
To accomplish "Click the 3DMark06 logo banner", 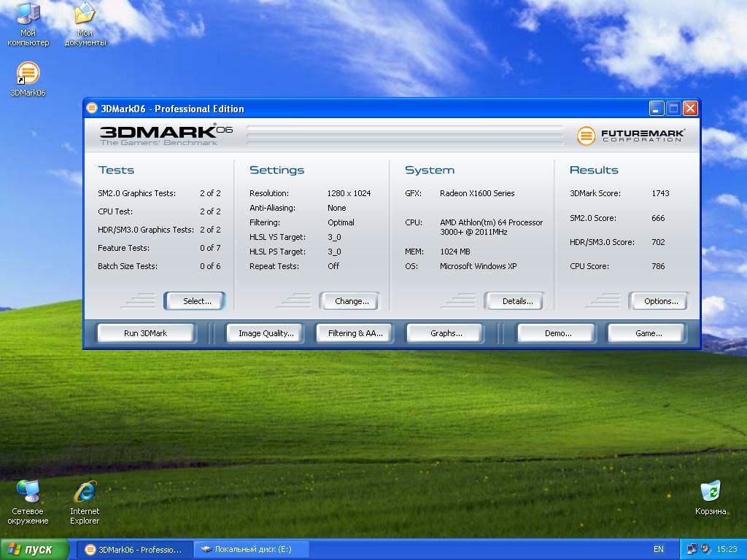I will [166, 135].
